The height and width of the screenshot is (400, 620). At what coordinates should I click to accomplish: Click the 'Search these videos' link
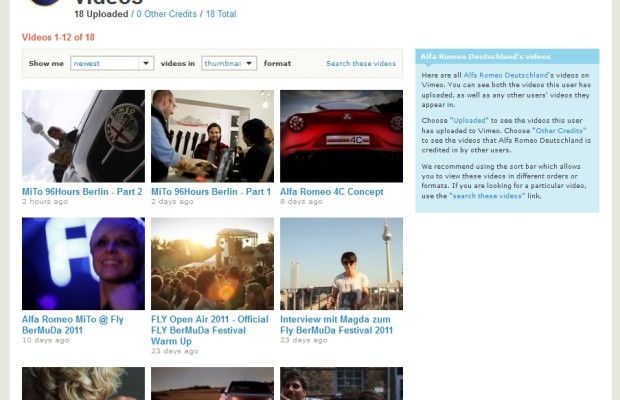point(361,63)
